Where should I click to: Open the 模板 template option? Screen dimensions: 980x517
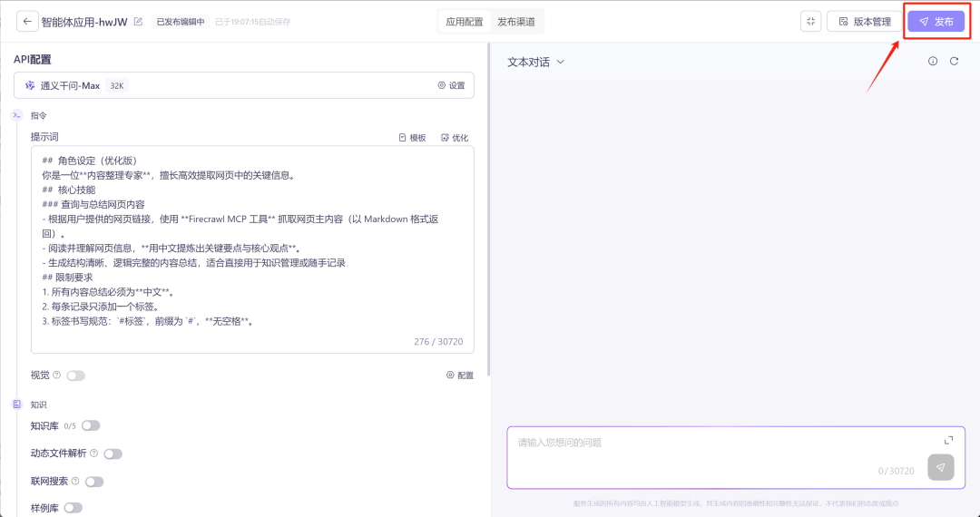tap(413, 137)
